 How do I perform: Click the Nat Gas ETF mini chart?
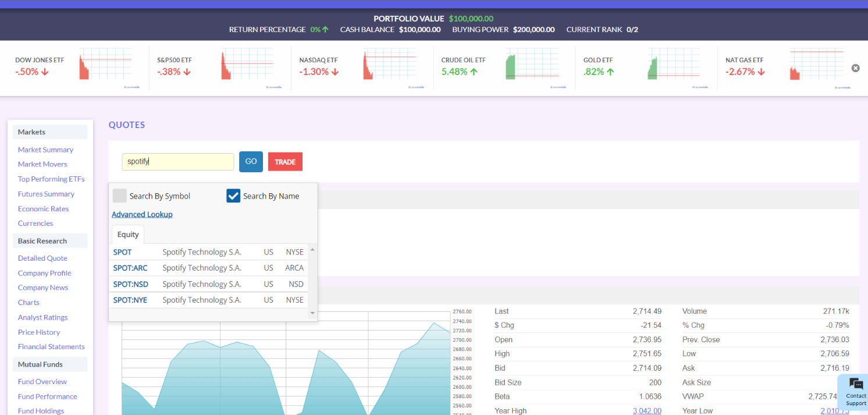pyautogui.click(x=816, y=64)
